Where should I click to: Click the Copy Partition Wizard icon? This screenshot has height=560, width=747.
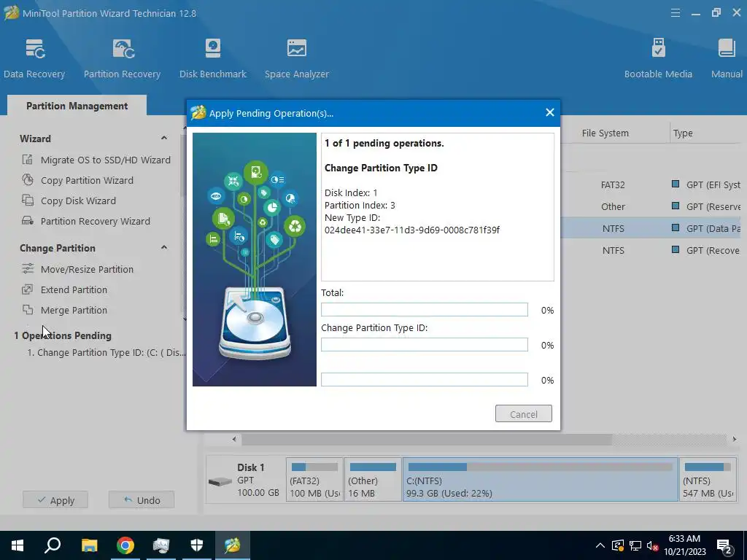tap(28, 180)
